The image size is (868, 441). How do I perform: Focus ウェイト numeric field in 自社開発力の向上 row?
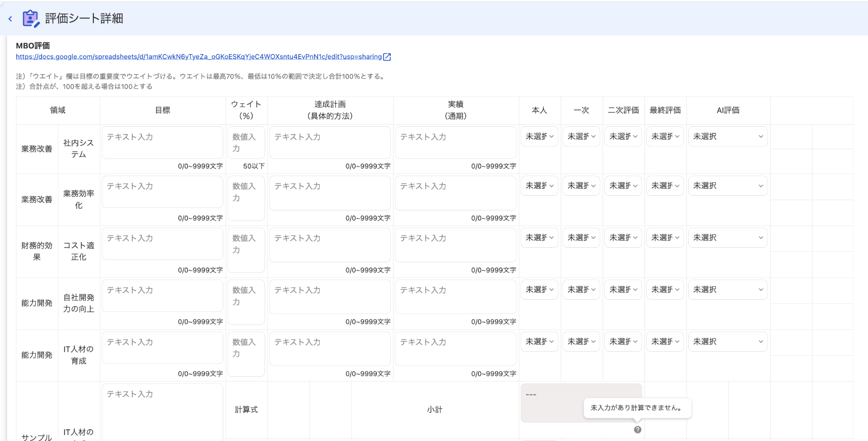pos(246,302)
